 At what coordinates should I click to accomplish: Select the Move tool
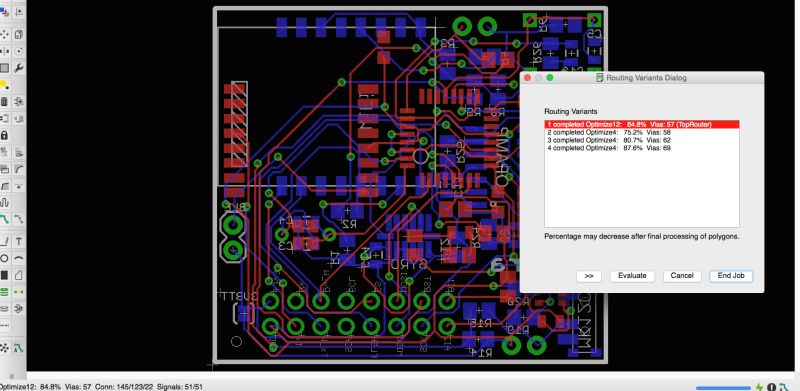[x=5, y=34]
